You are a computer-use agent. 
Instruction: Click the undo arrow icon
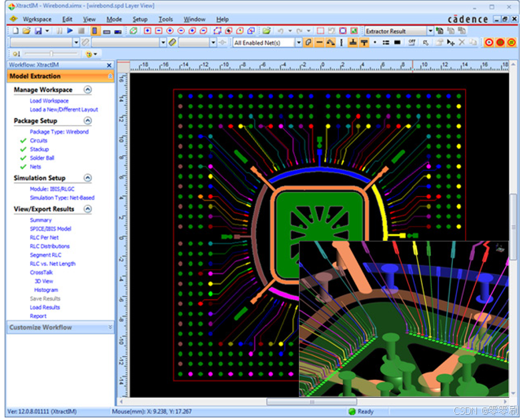point(280,31)
